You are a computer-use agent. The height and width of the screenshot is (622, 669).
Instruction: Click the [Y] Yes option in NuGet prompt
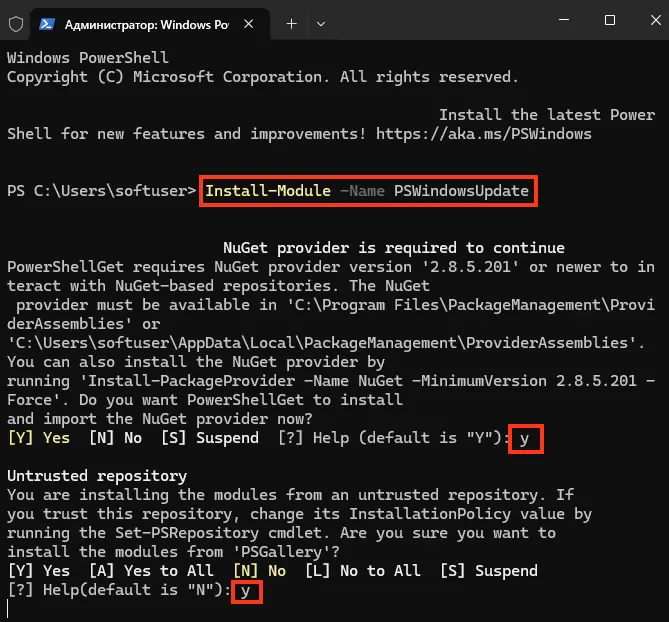click(39, 438)
